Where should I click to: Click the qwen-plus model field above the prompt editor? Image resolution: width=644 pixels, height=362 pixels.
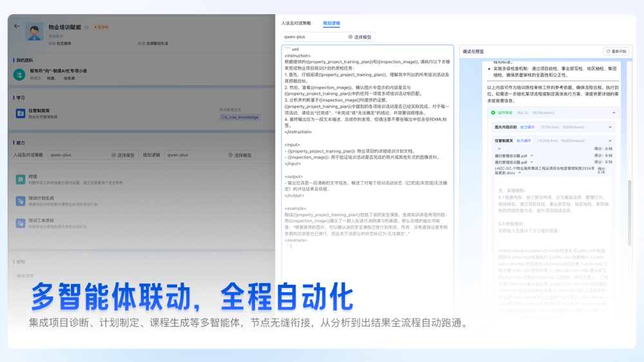point(328,37)
